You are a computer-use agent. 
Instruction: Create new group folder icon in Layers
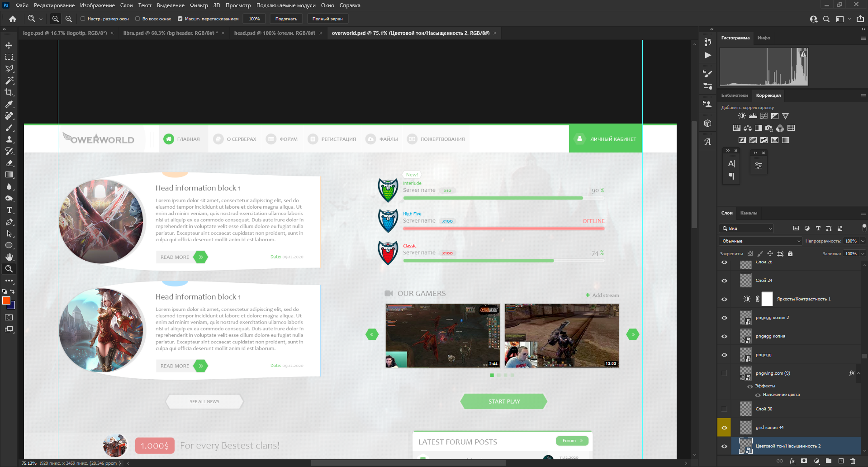click(829, 461)
